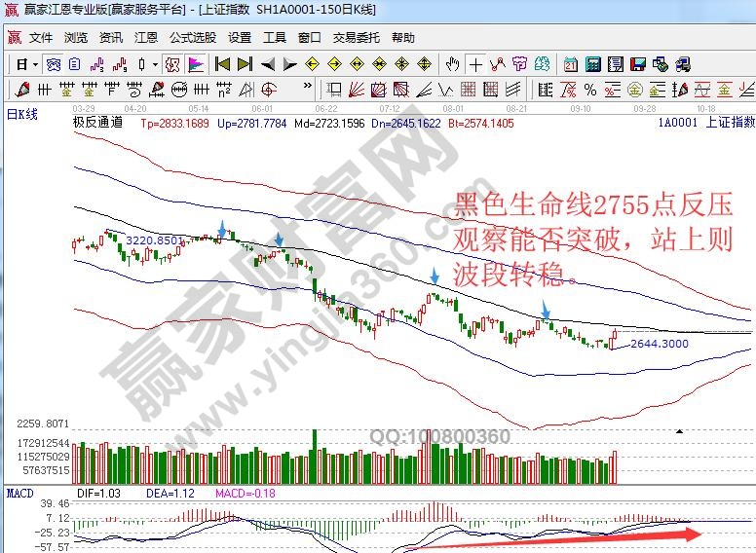Toggle the colored flag indicator button
The width and height of the screenshot is (756, 553).
coord(195,64)
